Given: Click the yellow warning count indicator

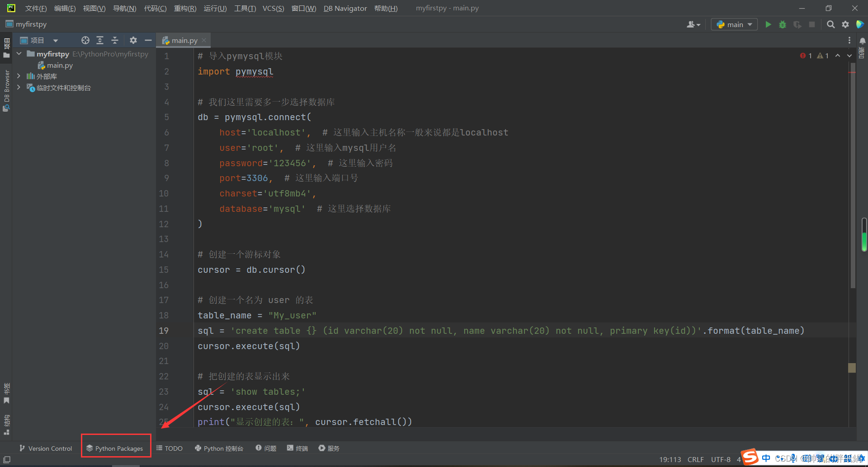Looking at the screenshot, I should click(x=823, y=56).
